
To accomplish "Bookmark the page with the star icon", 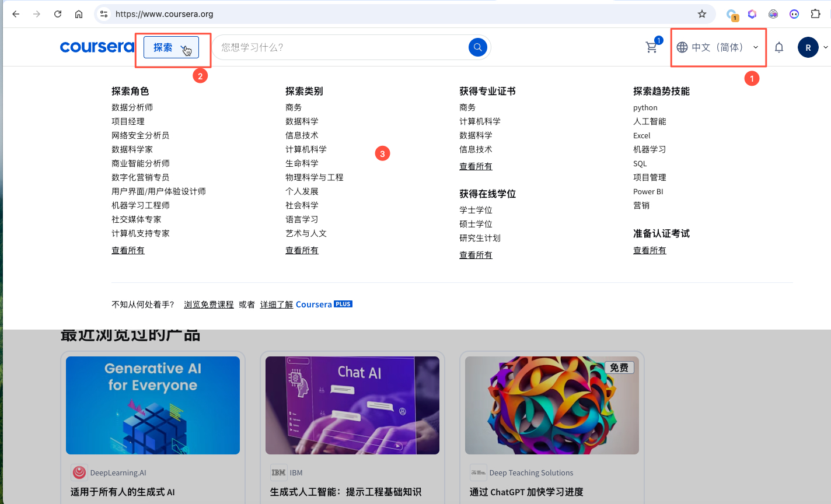I will [702, 13].
